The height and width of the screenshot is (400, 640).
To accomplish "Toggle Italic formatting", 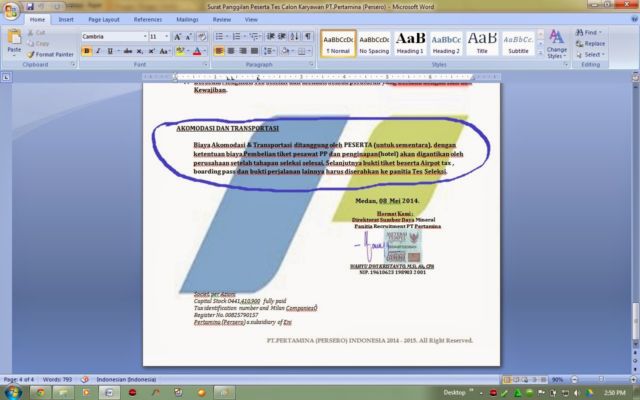I will [x=98, y=51].
